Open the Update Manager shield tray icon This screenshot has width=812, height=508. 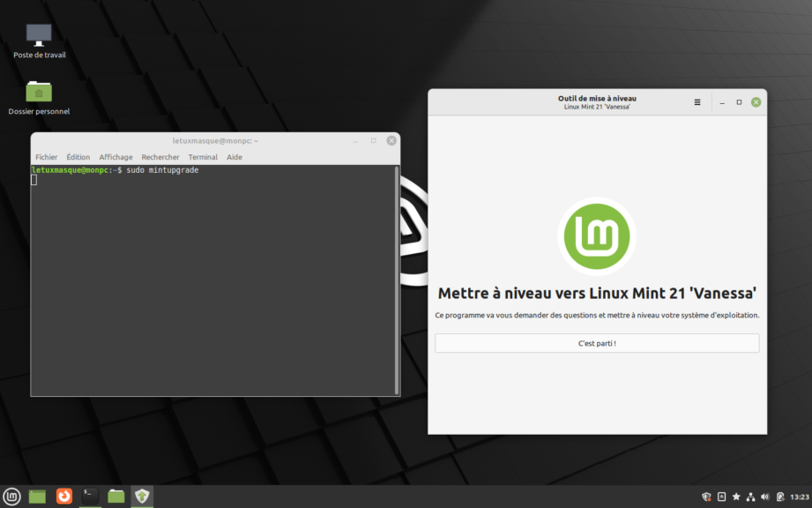[x=706, y=497]
